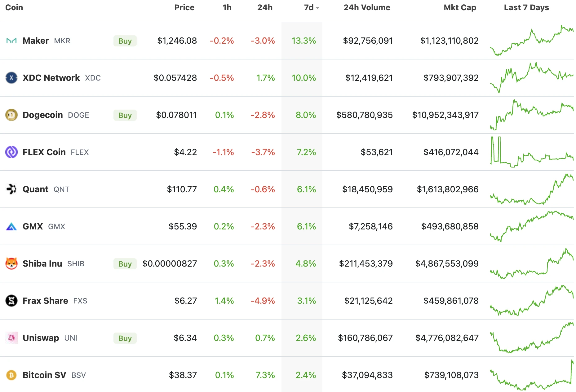Click the Quant logo icon
This screenshot has height=392, width=576.
11,189
